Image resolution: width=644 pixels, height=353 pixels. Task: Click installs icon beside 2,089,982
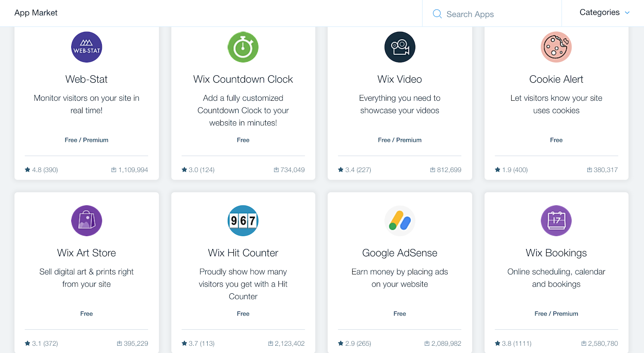point(427,343)
